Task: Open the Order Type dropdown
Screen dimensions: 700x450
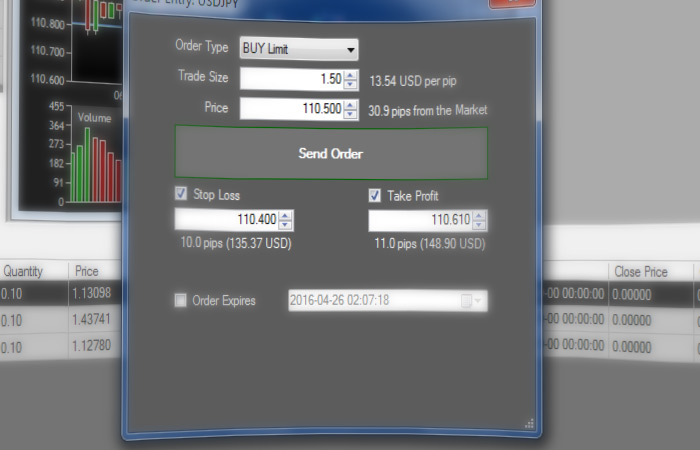Action: 299,49
